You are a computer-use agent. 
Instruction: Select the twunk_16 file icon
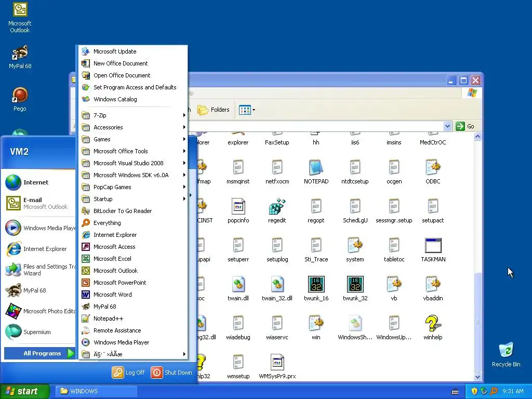coord(316,289)
